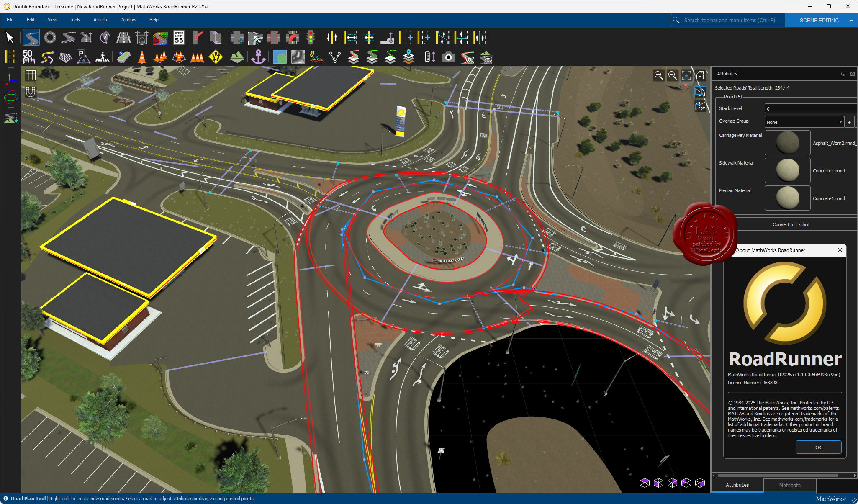The height and width of the screenshot is (504, 858).
Task: Open the Overlap Group dropdown
Action: tap(804, 122)
